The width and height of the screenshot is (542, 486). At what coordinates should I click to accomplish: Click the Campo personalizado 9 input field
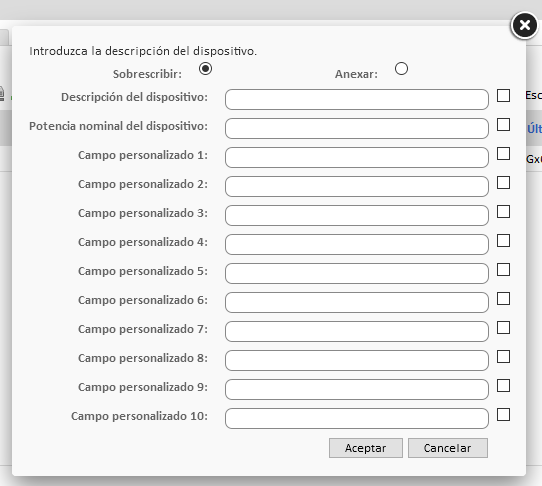point(357,390)
